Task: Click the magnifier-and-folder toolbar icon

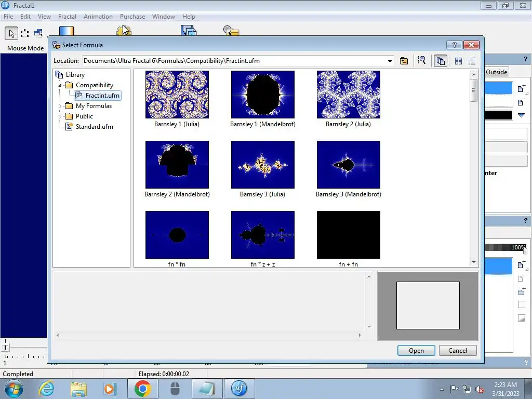Action: coord(231,31)
